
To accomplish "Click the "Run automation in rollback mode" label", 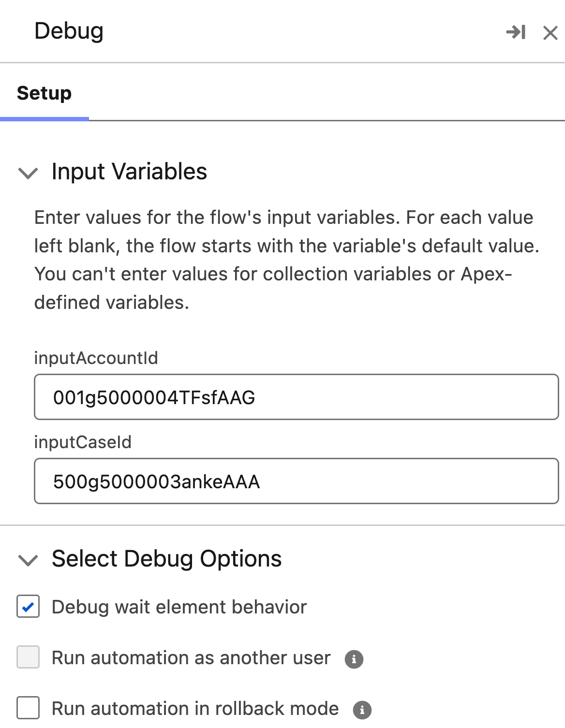I will [x=195, y=709].
